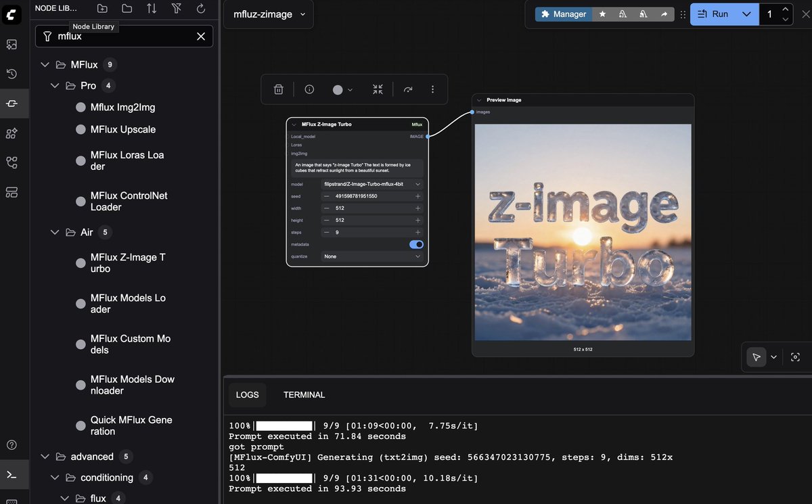Viewport: 812px width, 504px height.
Task: Collapse the MFlux Z-Image Turbo node chevron
Action: point(294,124)
